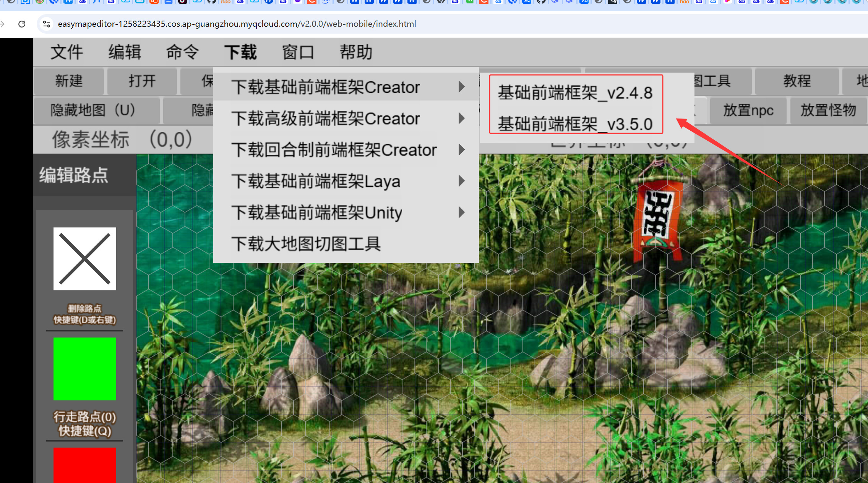Click the delete waypoint X icon
This screenshot has width=868, height=483.
tap(84, 259)
